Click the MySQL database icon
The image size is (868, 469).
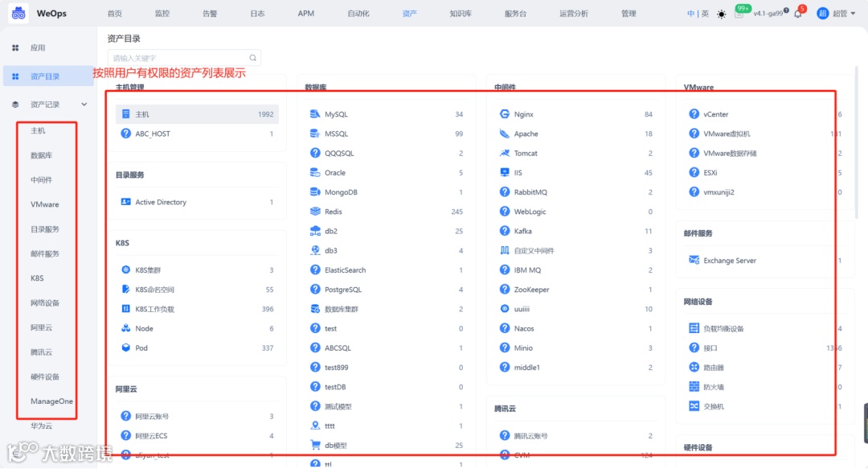[x=315, y=114]
